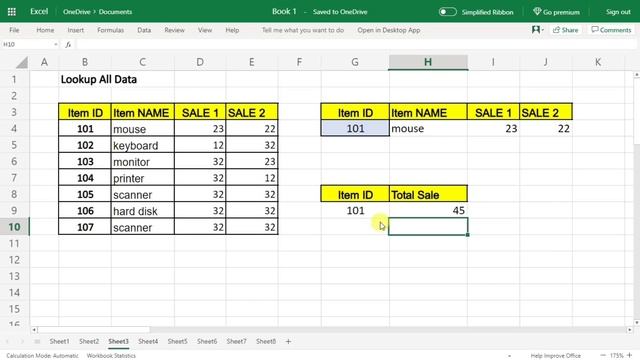This screenshot has height=360, width=640.
Task: Zoom out with the minus icon
Action: point(603,355)
